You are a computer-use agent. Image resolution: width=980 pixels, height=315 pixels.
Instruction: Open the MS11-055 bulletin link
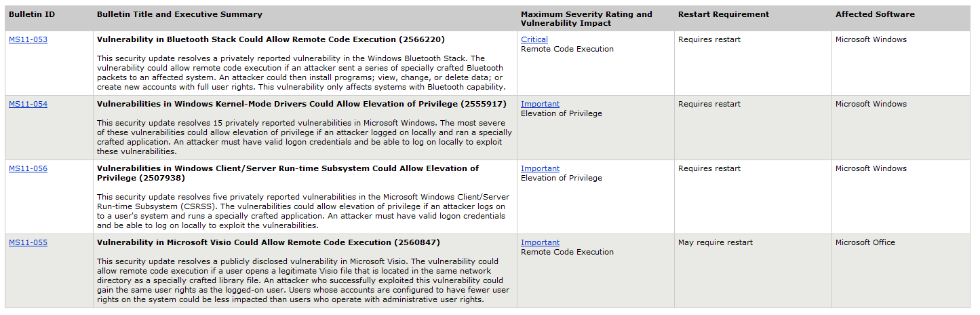[28, 242]
